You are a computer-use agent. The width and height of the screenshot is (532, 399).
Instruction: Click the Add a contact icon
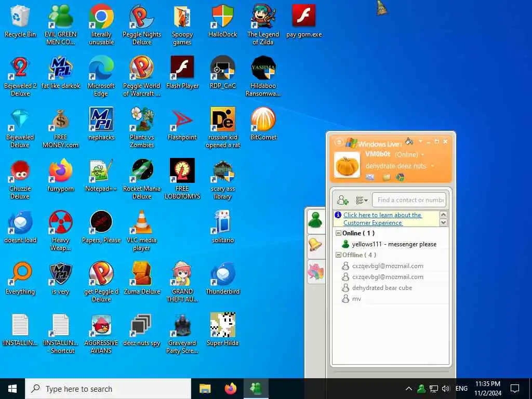pyautogui.click(x=343, y=200)
